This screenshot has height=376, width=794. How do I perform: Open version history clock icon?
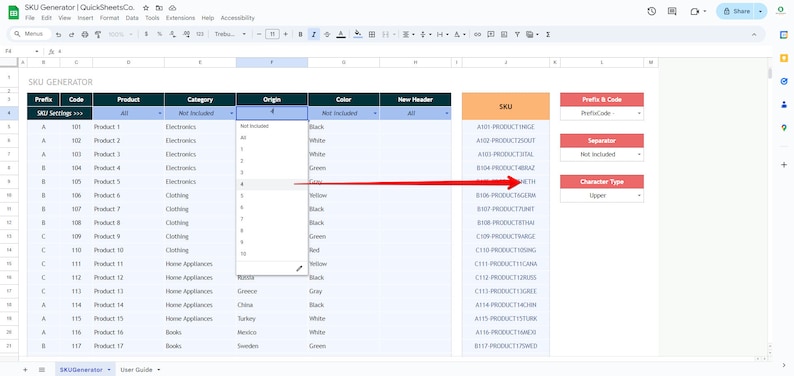[x=652, y=11]
